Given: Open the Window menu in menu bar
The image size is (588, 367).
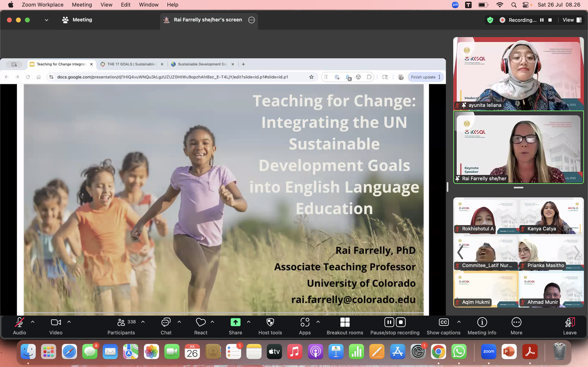Looking at the screenshot, I should pyautogui.click(x=148, y=5).
